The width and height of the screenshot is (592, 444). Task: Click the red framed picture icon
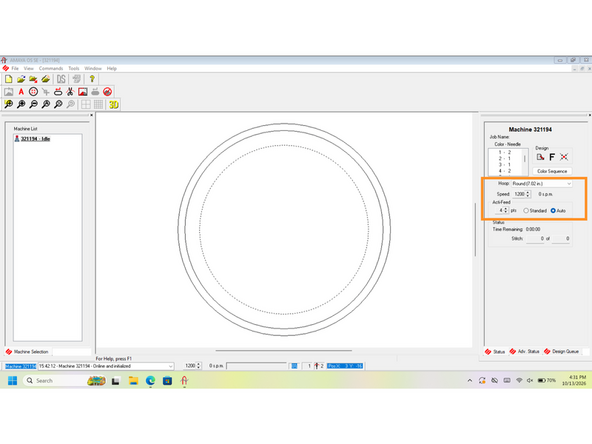pyautogui.click(x=83, y=92)
